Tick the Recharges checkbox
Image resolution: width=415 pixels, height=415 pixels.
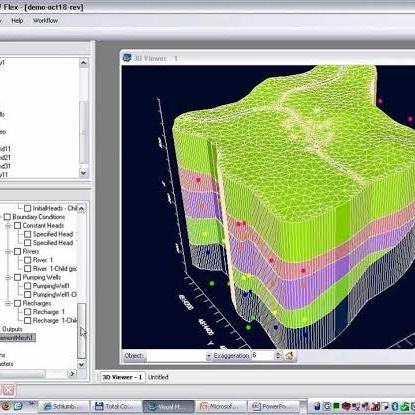click(18, 303)
